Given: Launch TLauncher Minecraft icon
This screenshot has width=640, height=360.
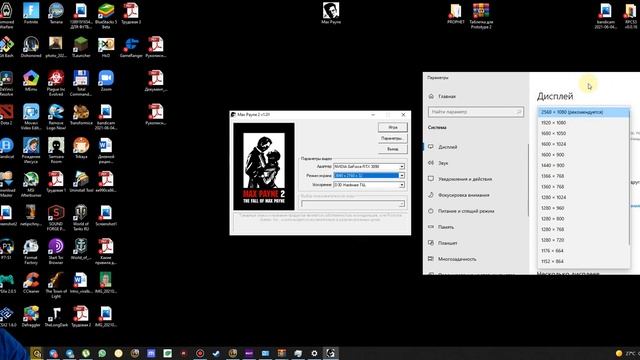Looking at the screenshot, I should click(x=81, y=46).
